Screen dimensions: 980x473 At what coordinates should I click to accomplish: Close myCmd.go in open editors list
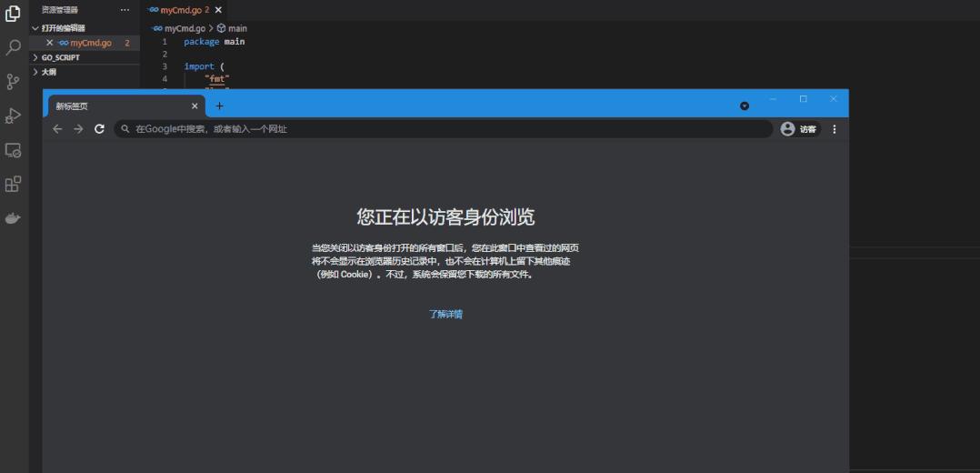click(49, 43)
